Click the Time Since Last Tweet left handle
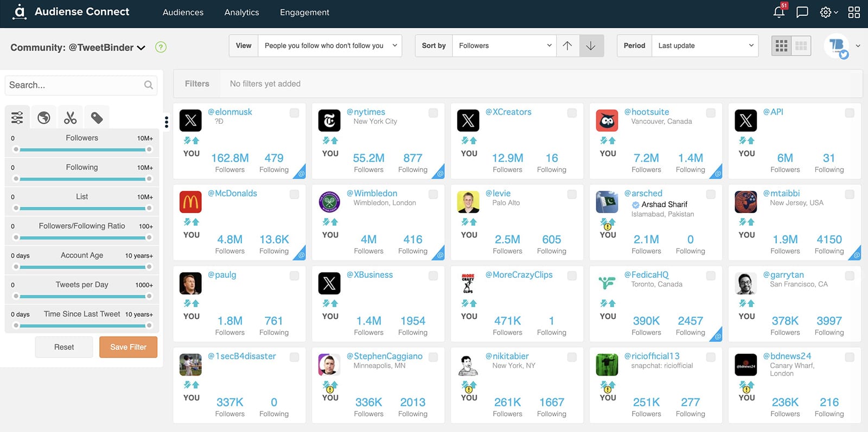The image size is (868, 432). coord(16,325)
